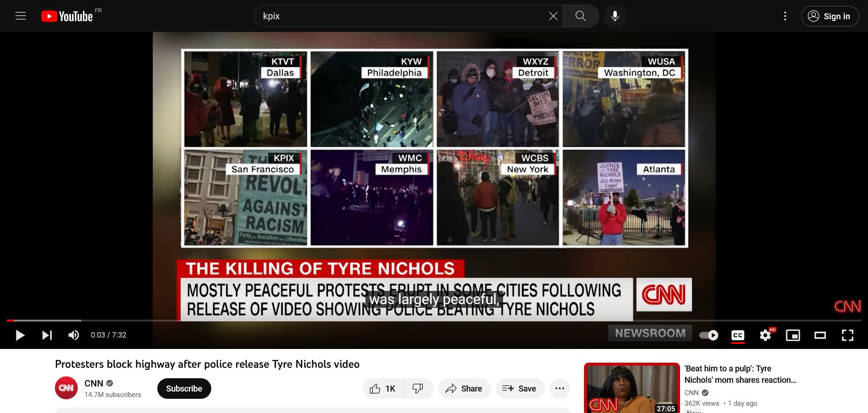Click the YouTube home logo
Image resolution: width=868 pixels, height=413 pixels.
click(67, 16)
